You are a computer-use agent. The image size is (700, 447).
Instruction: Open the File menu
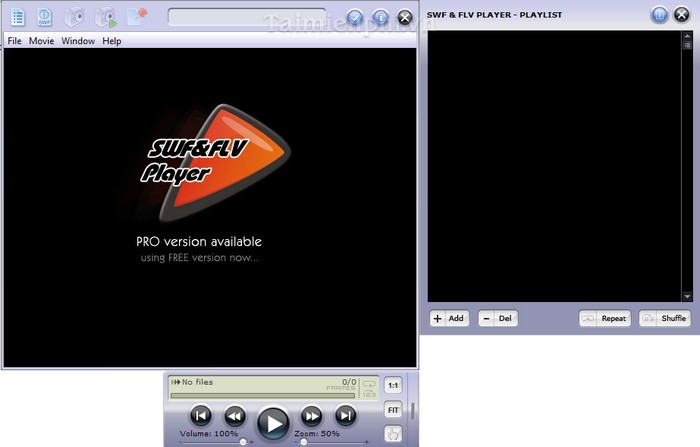pos(14,41)
